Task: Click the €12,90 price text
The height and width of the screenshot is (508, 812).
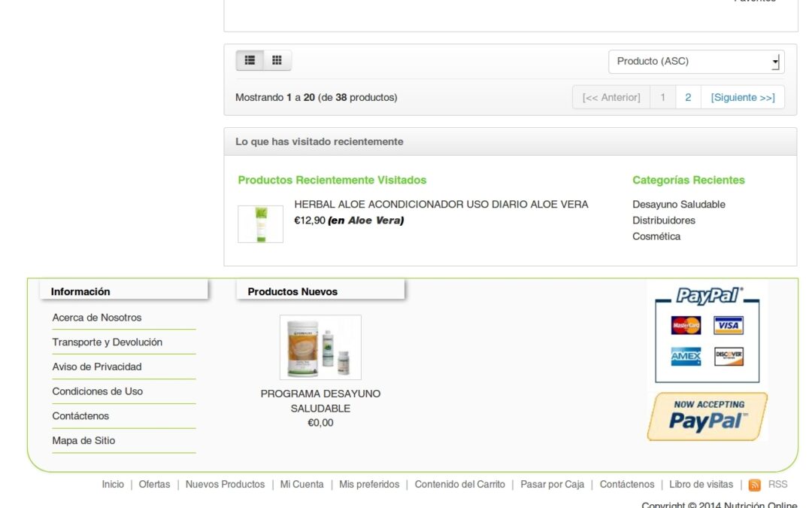Action: pos(310,221)
